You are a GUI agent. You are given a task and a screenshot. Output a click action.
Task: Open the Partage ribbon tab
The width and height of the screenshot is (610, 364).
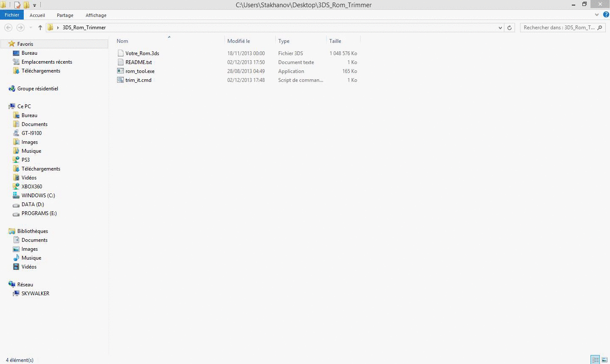[x=65, y=15]
